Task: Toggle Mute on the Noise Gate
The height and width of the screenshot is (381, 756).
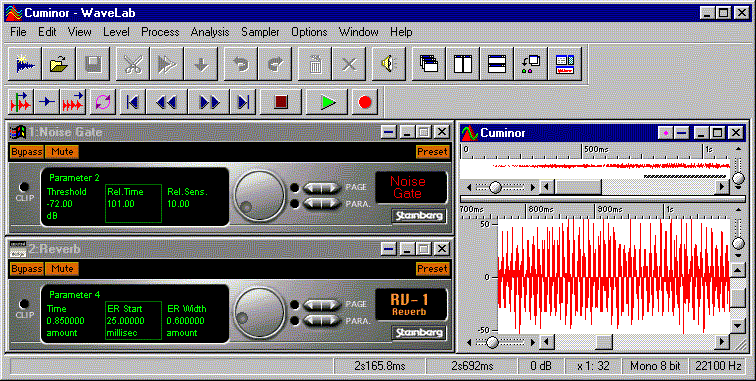Action: click(62, 152)
